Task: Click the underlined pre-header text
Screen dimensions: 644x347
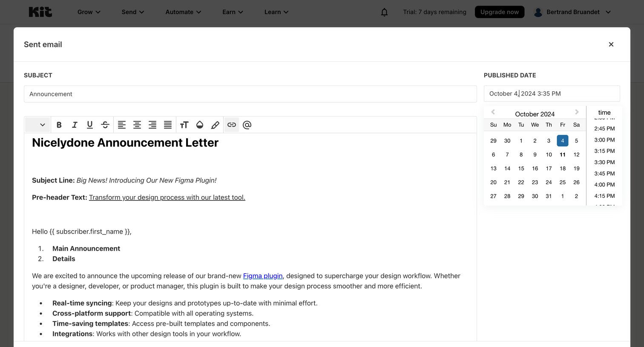Action: click(167, 197)
